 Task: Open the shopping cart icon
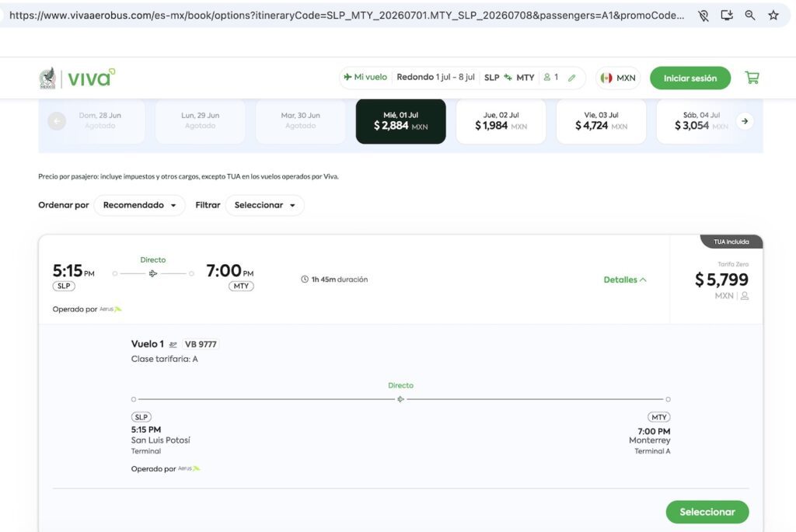point(752,78)
